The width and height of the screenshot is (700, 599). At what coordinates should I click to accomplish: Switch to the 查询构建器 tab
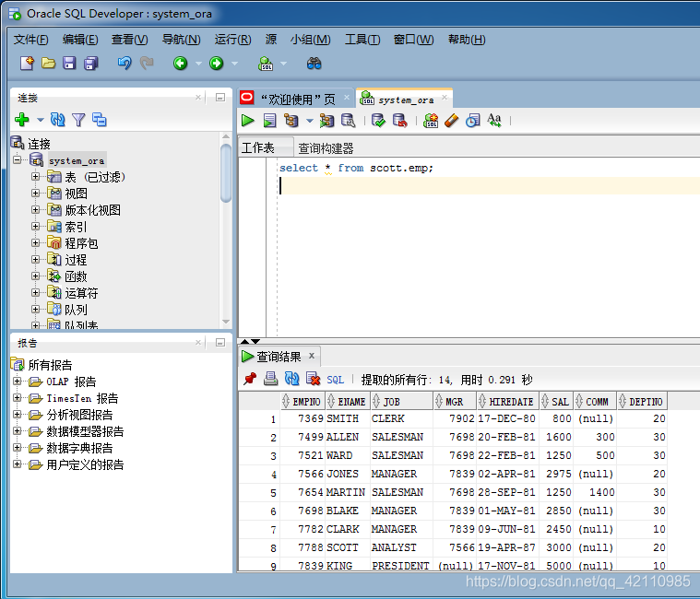point(326,148)
